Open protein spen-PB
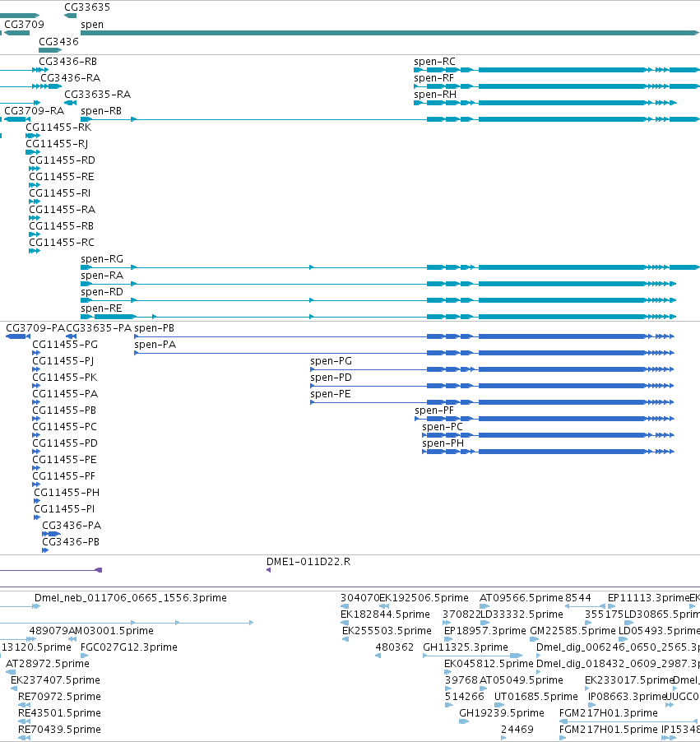 pos(155,328)
